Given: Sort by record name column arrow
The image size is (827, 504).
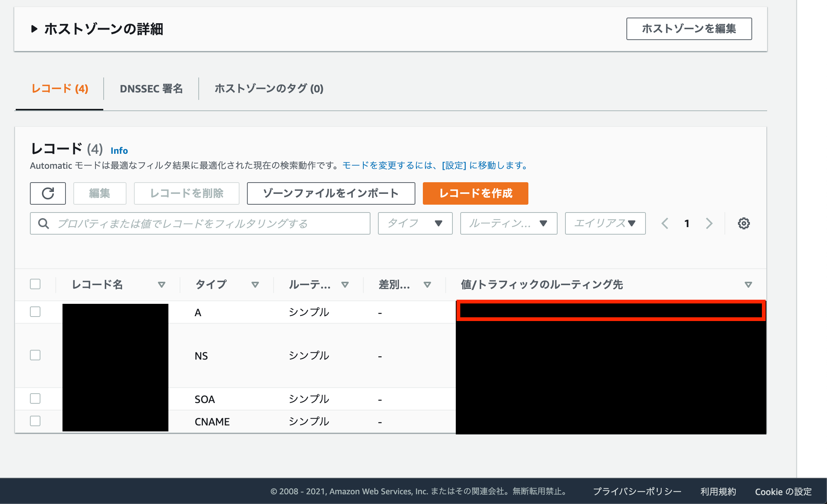Looking at the screenshot, I should (162, 285).
